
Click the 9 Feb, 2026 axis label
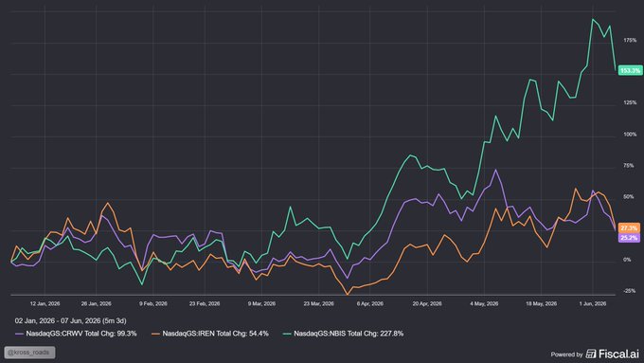click(153, 304)
